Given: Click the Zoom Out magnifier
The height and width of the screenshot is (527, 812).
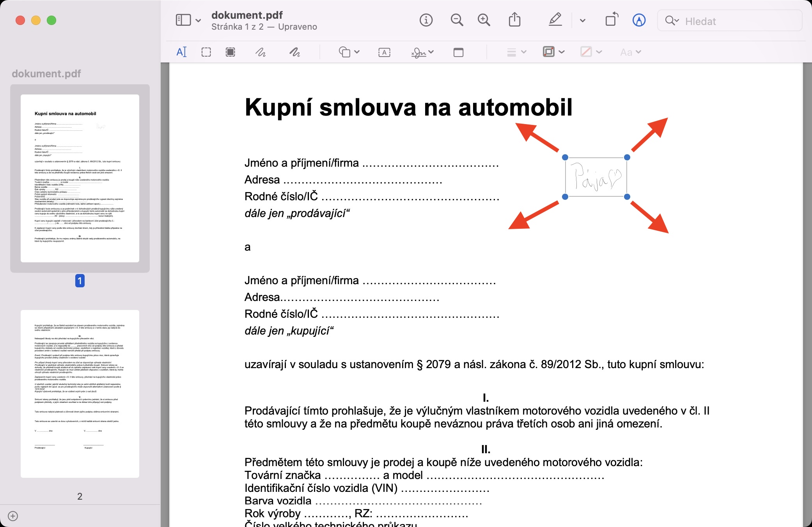Looking at the screenshot, I should [457, 20].
